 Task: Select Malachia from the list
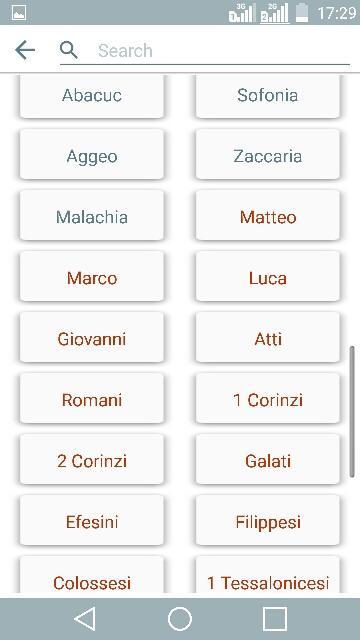pos(92,215)
